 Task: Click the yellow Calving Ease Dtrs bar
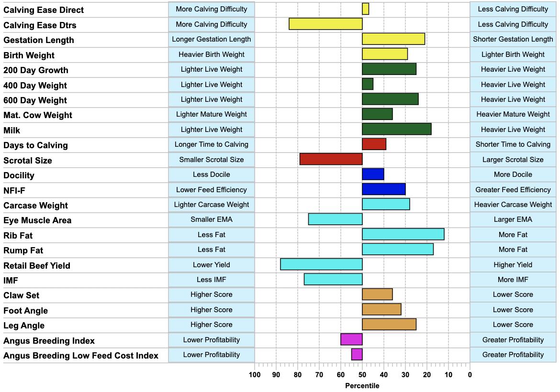[326, 24]
